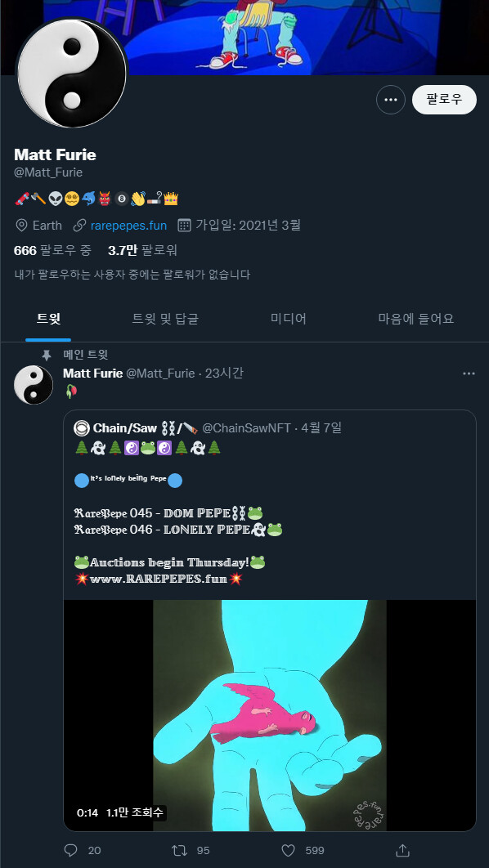The height and width of the screenshot is (868, 489).
Task: Open Matt Furie's profile picture
Action: [72, 74]
